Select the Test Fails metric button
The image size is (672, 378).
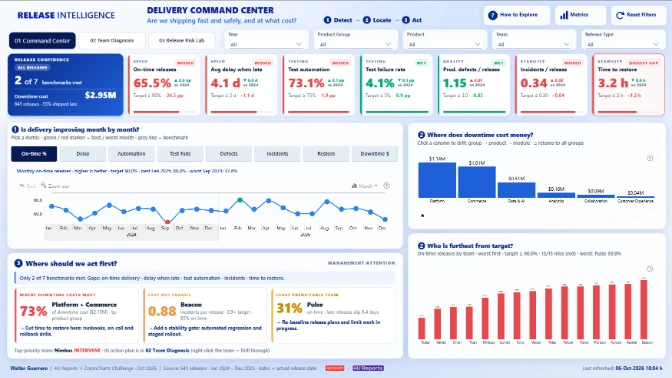(180, 154)
